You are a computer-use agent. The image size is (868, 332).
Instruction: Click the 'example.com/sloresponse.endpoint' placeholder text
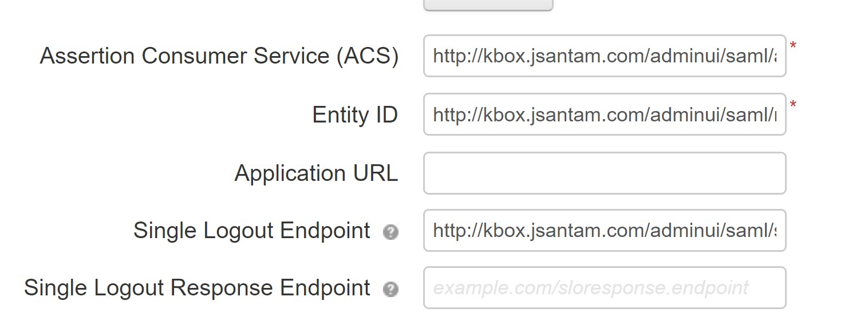[x=590, y=287]
